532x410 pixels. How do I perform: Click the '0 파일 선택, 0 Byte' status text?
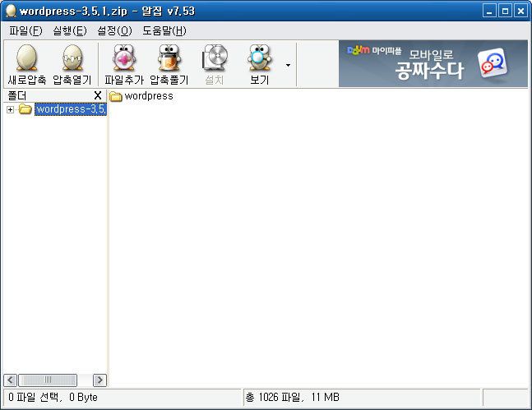53,397
